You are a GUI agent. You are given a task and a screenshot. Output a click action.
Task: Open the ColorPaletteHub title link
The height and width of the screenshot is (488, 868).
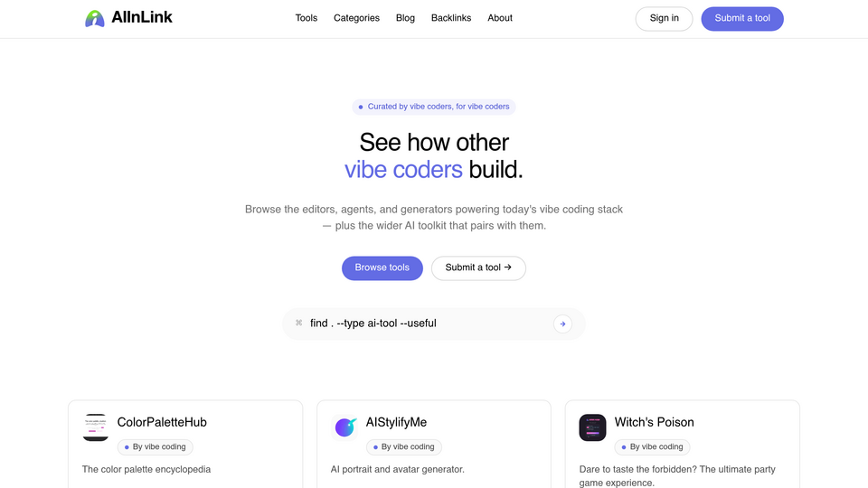point(162,422)
